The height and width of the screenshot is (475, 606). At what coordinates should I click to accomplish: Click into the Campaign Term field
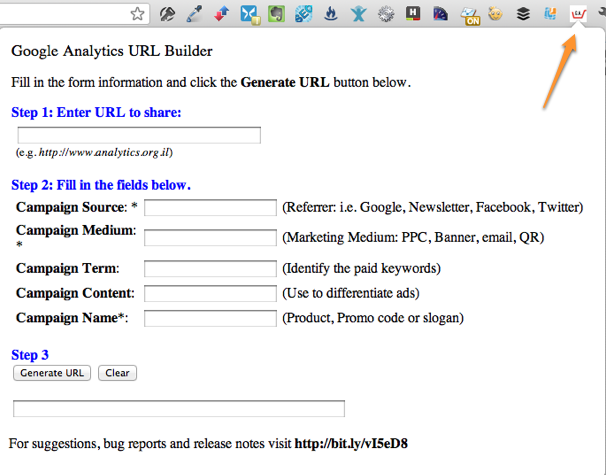tap(210, 268)
